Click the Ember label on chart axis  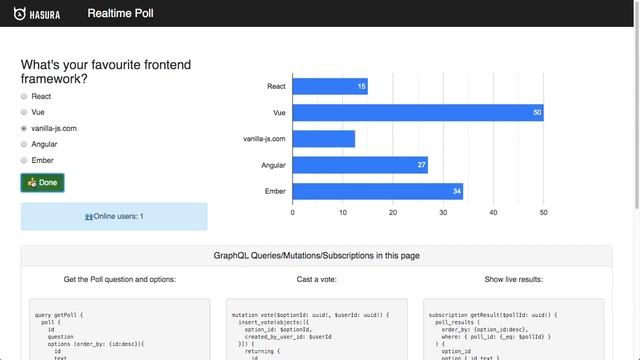point(275,191)
